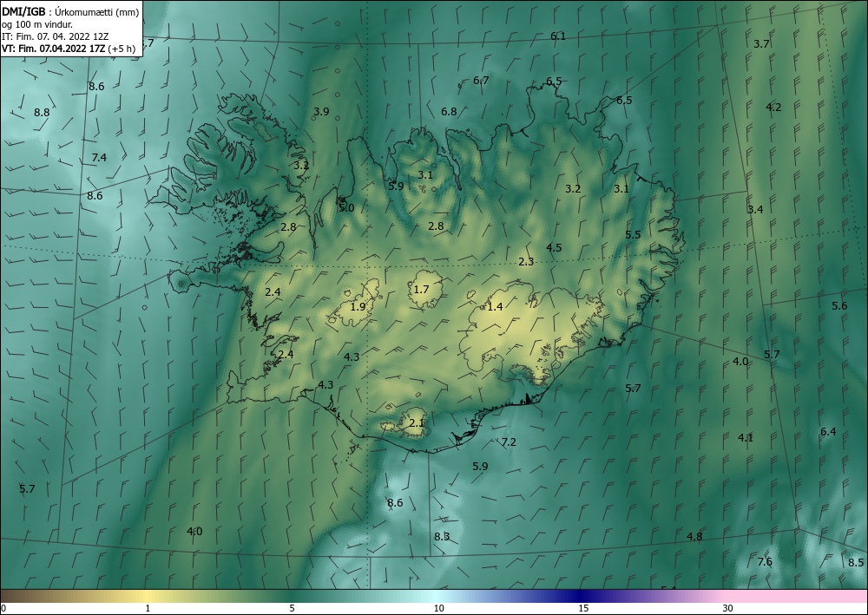Click the 8.8 value label
Image resolution: width=868 pixels, height=615 pixels.
tap(42, 113)
